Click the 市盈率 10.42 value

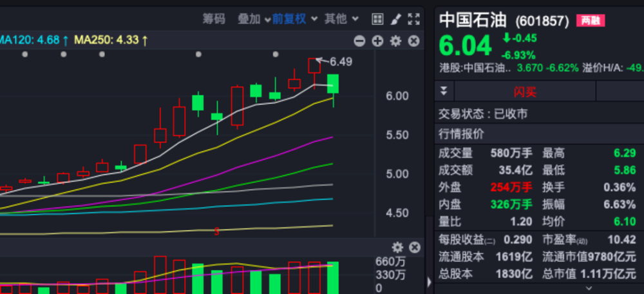[x=622, y=240]
